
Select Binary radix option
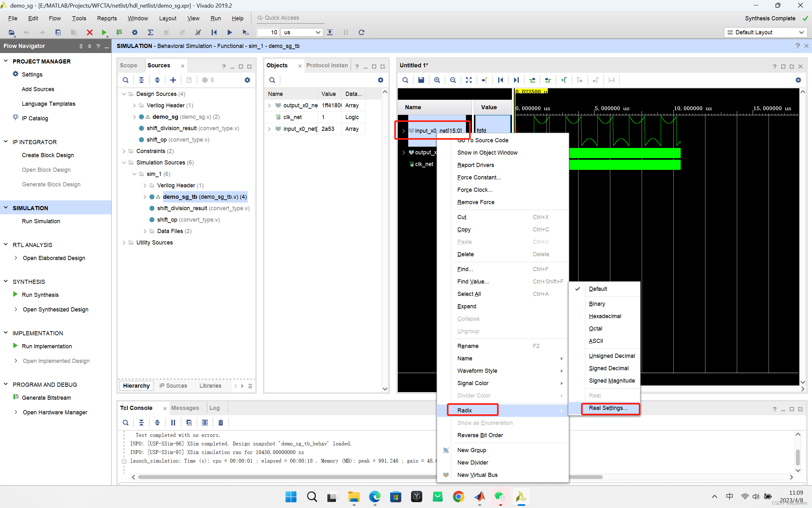point(597,304)
